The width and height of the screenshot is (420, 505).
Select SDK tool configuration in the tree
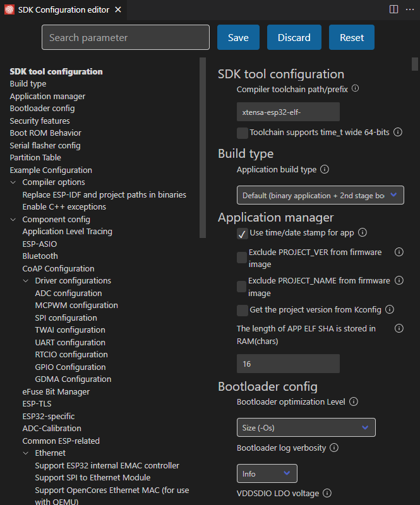click(x=56, y=71)
